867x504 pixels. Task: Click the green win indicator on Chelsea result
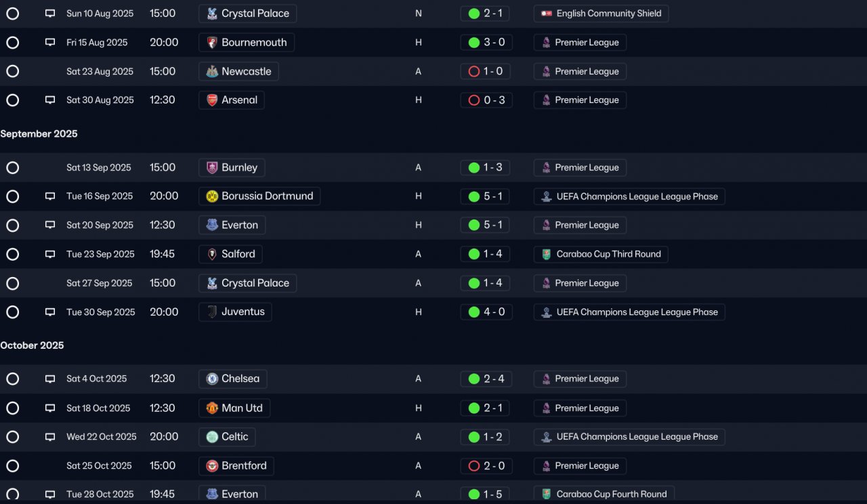[x=474, y=379]
